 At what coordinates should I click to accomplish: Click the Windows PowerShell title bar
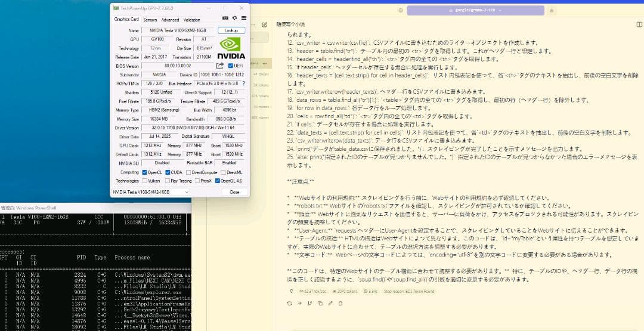pyautogui.click(x=95, y=208)
